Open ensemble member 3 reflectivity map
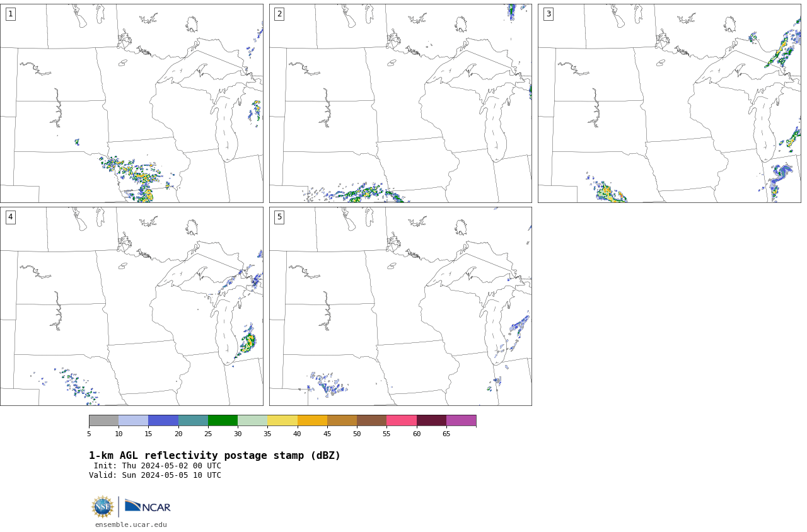The height and width of the screenshot is (532, 807). click(x=669, y=103)
